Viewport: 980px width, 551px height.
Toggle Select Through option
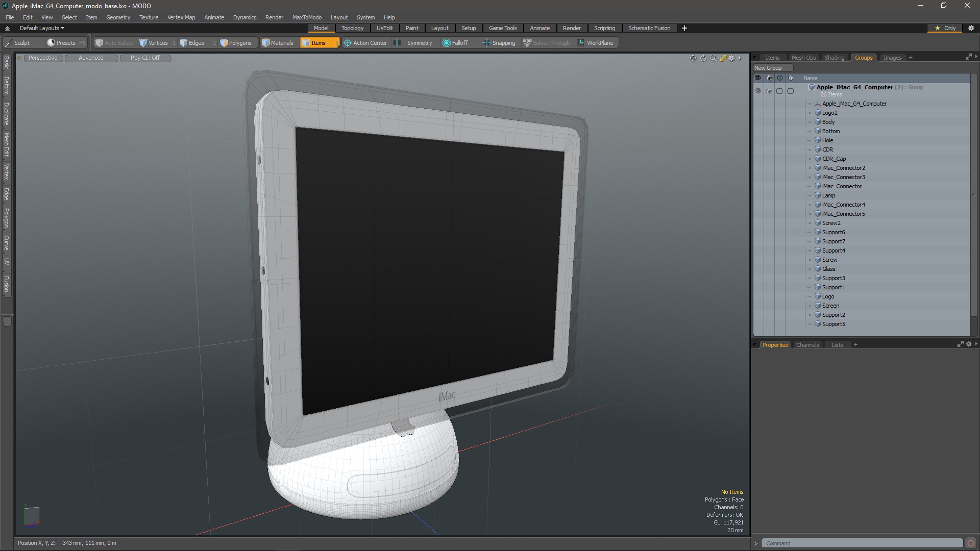tap(547, 43)
